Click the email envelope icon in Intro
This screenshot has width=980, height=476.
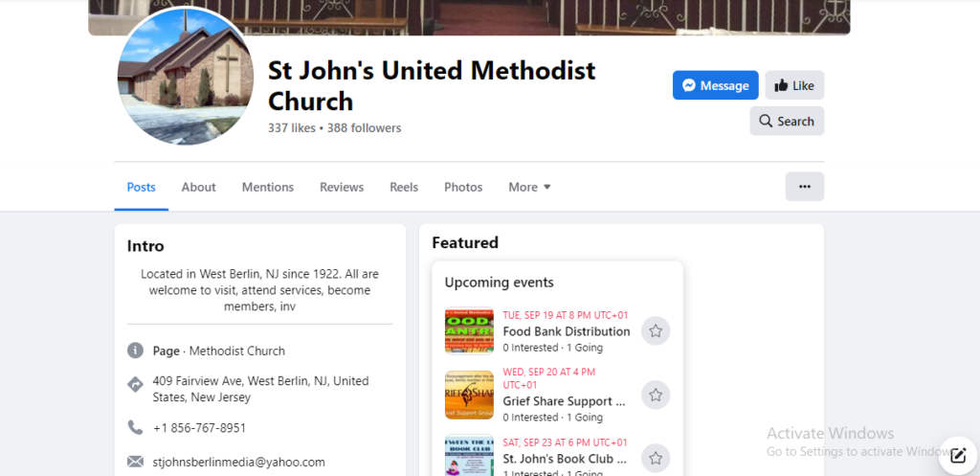(x=136, y=462)
